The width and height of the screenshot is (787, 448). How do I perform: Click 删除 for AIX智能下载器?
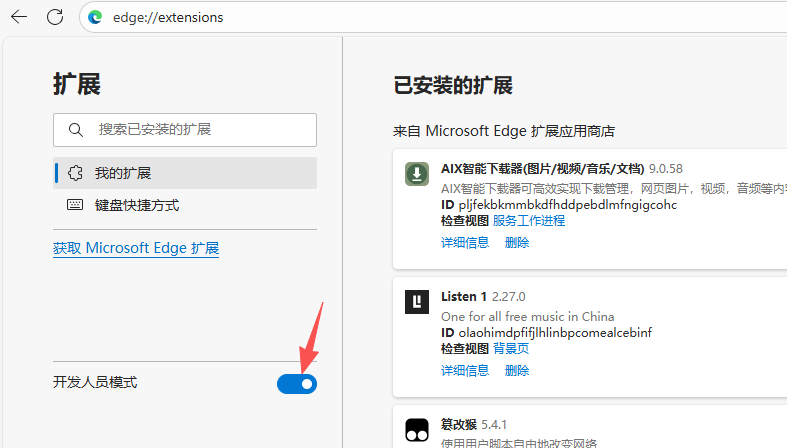tap(517, 243)
